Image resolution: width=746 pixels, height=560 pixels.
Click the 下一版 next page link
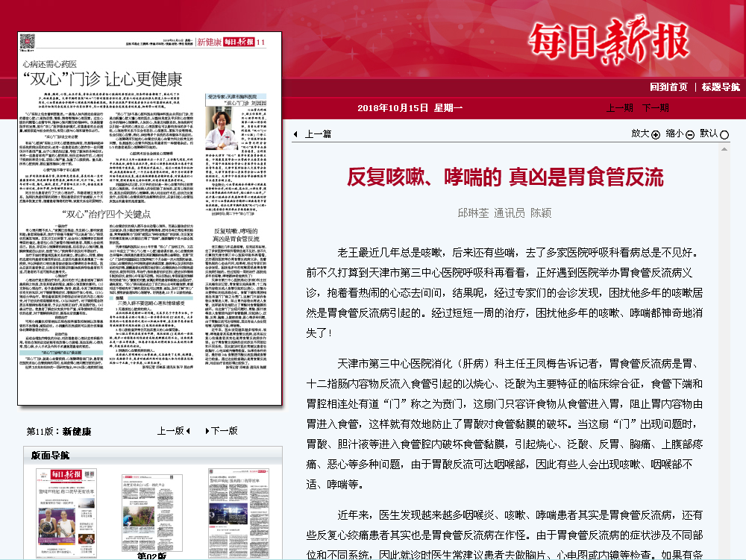point(224,431)
